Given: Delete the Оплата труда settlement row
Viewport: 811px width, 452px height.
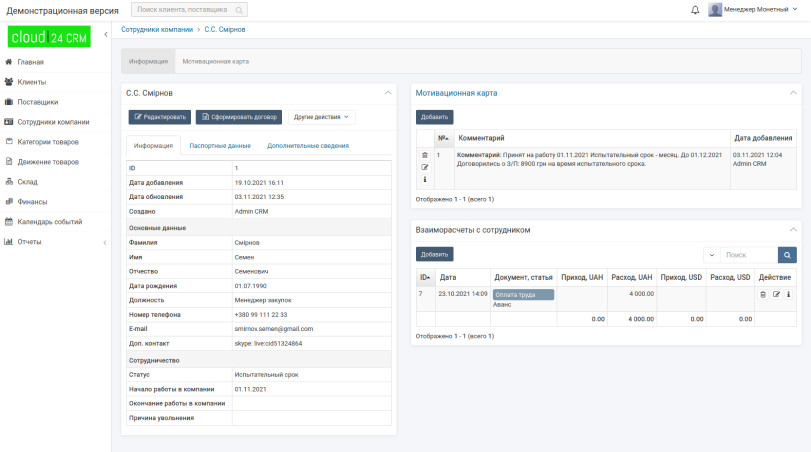Looking at the screenshot, I should (764, 295).
